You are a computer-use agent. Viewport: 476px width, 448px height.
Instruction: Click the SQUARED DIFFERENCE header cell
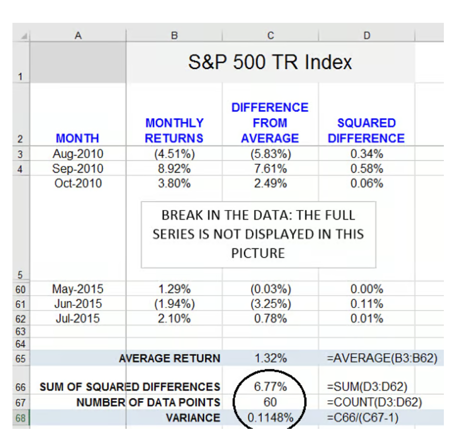[x=366, y=131]
